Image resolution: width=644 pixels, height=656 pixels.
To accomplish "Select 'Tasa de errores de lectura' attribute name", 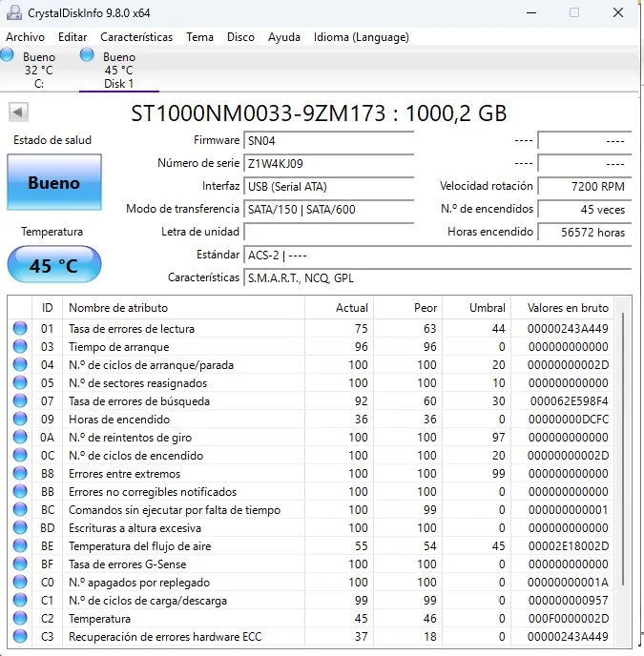I will [x=132, y=329].
